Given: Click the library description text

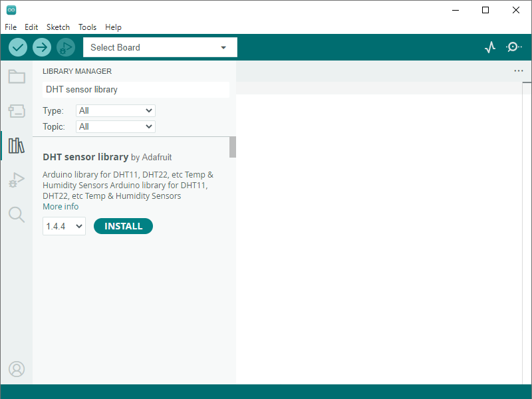Looking at the screenshot, I should [x=128, y=186].
